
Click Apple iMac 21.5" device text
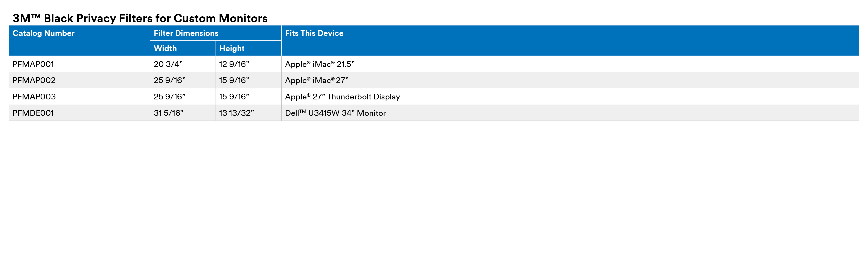pyautogui.click(x=320, y=64)
